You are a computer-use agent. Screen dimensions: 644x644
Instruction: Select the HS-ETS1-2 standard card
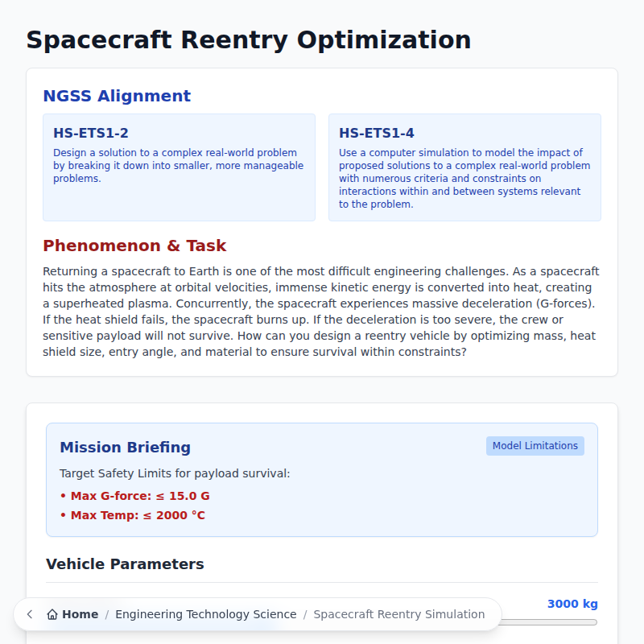[179, 167]
